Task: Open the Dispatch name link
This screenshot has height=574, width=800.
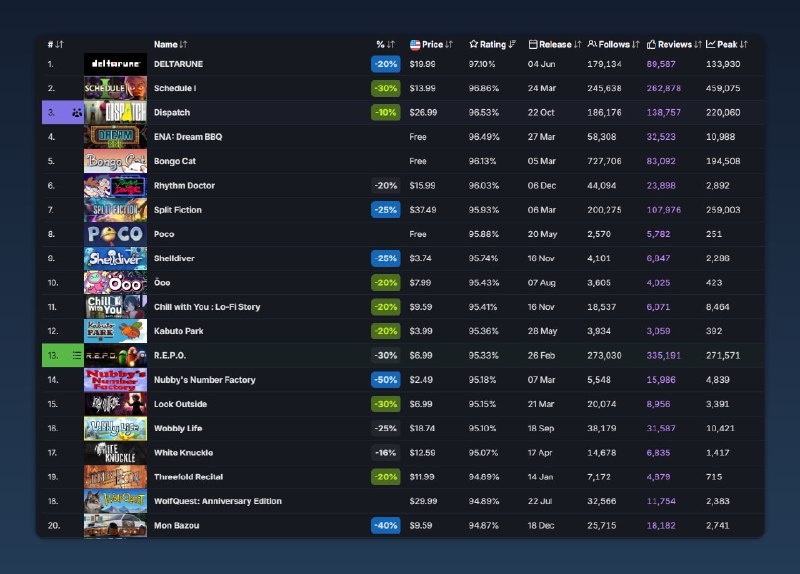Action: (x=172, y=112)
